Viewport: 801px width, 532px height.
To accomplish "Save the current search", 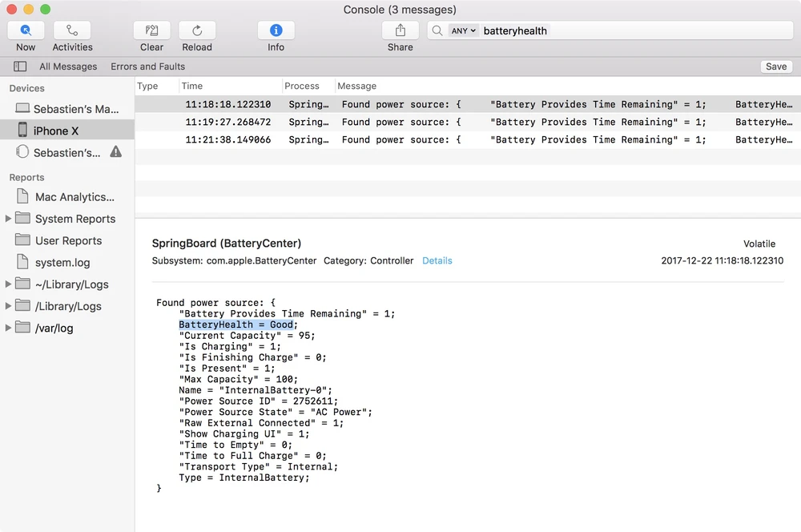I will 775,66.
